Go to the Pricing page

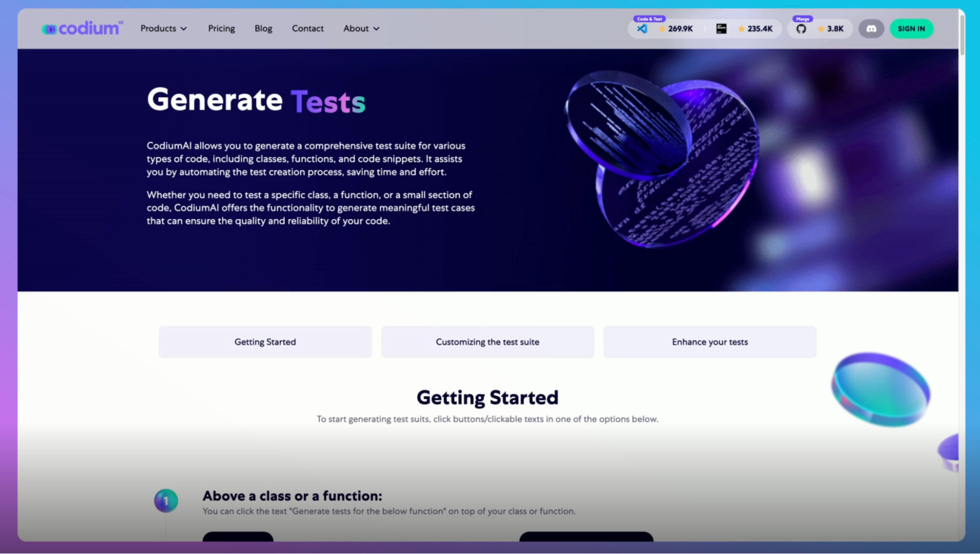click(221, 28)
